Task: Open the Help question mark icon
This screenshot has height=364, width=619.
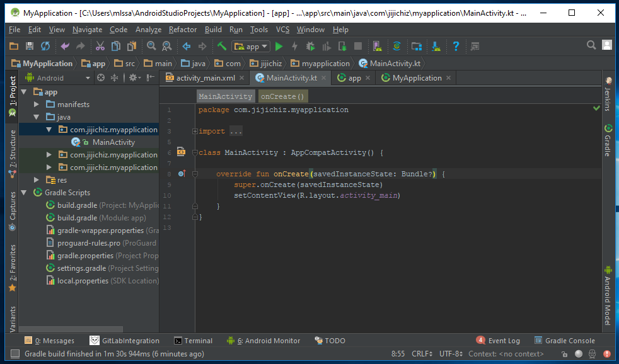Action: (x=456, y=46)
